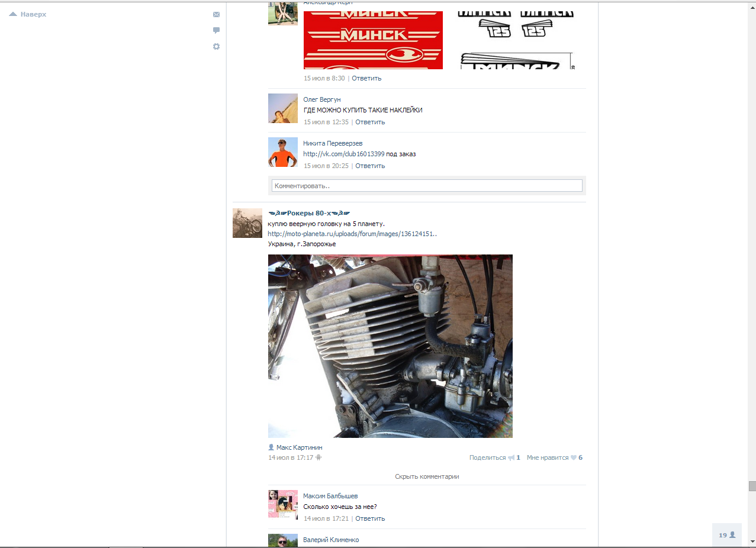
Task: Open Рокеры 80-х community page
Action: (x=308, y=213)
